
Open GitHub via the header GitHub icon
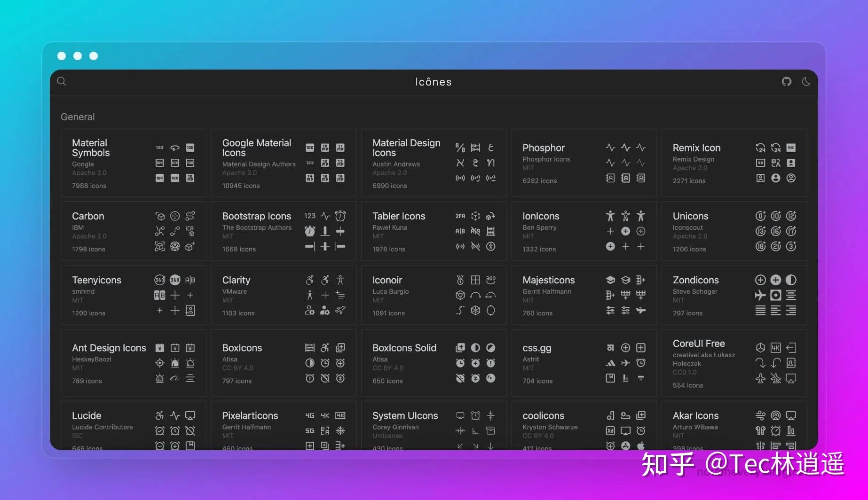[786, 81]
